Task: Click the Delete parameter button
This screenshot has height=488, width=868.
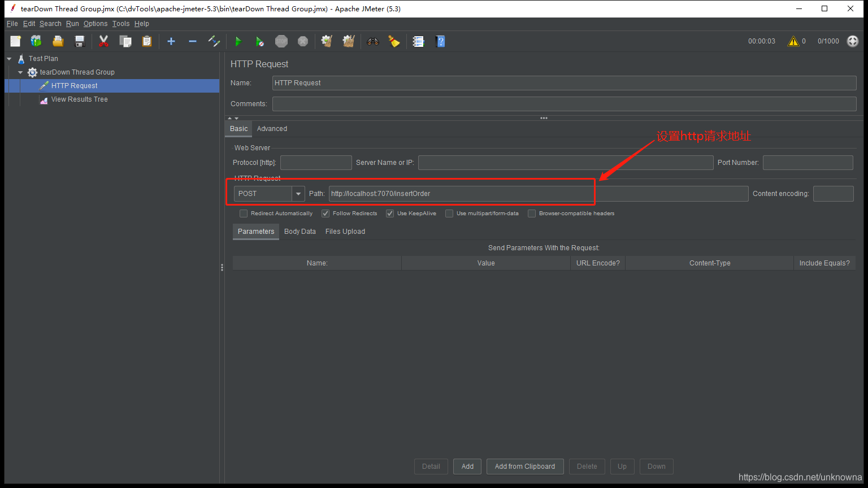Action: [587, 467]
